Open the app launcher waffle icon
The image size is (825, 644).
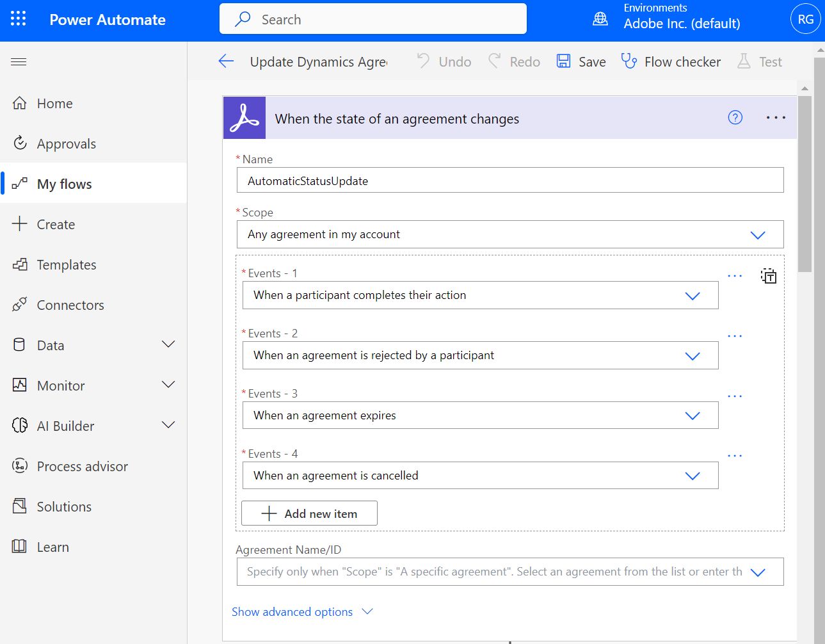tap(19, 19)
